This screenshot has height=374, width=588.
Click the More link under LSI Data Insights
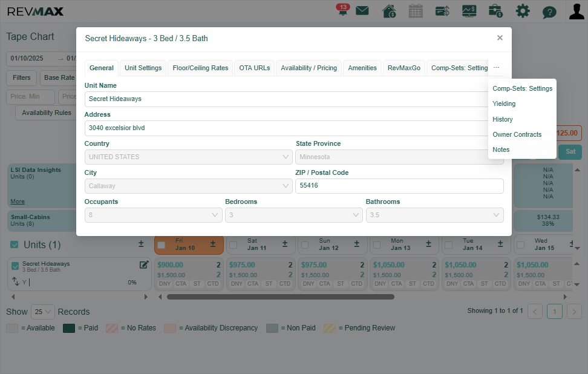pos(18,202)
